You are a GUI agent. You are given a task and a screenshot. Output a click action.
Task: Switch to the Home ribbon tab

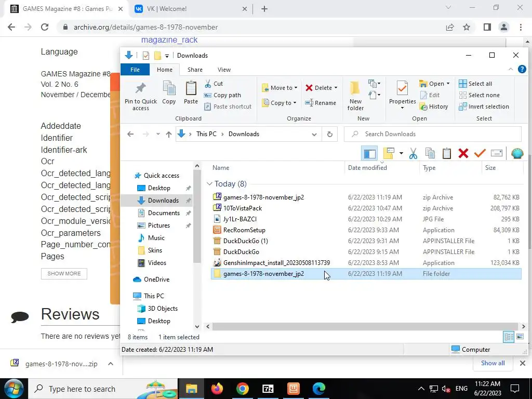click(x=165, y=70)
